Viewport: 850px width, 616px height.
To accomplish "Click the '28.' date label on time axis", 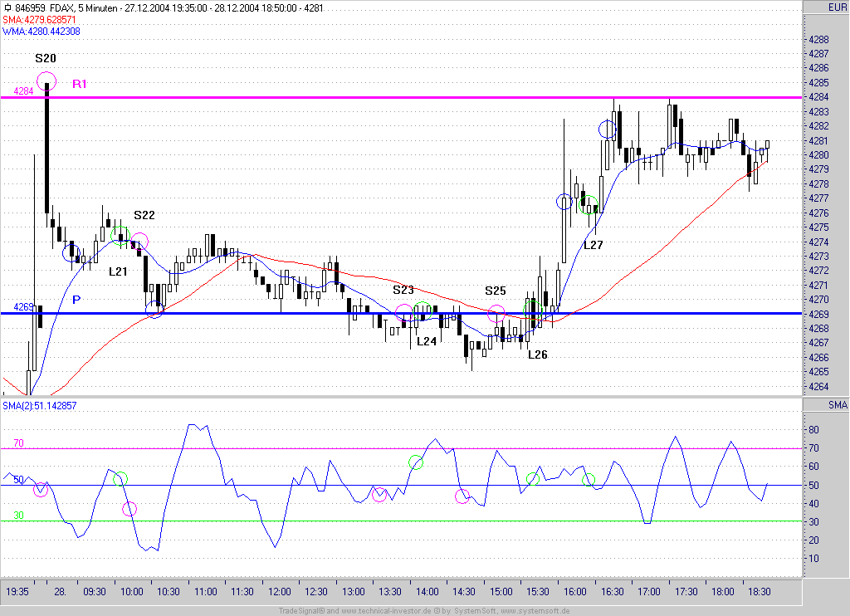I will [x=60, y=592].
